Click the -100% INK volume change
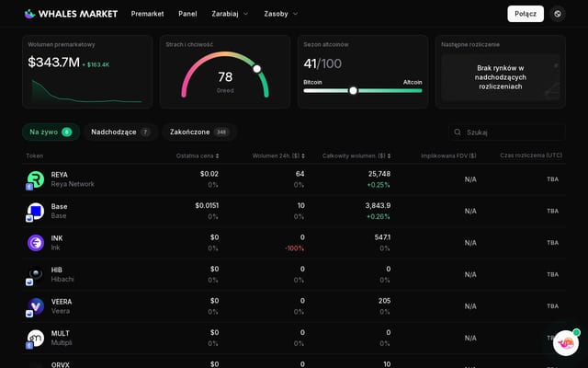This screenshot has width=588, height=368. (294, 248)
